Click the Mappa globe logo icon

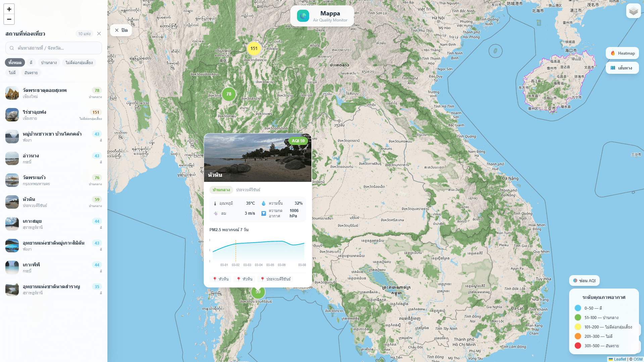[303, 16]
